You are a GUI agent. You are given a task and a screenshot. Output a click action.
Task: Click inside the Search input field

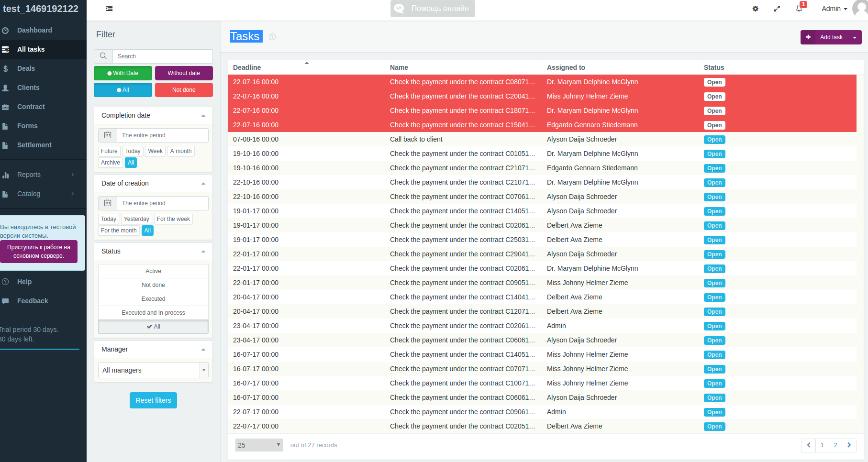point(162,56)
